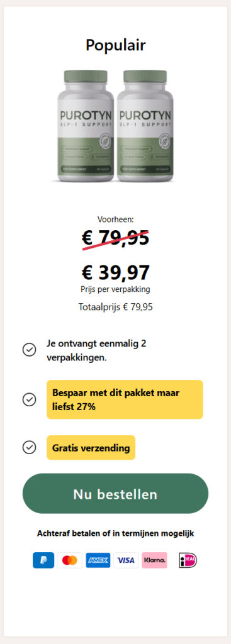Click the 'Nu bestellen' button

click(116, 494)
